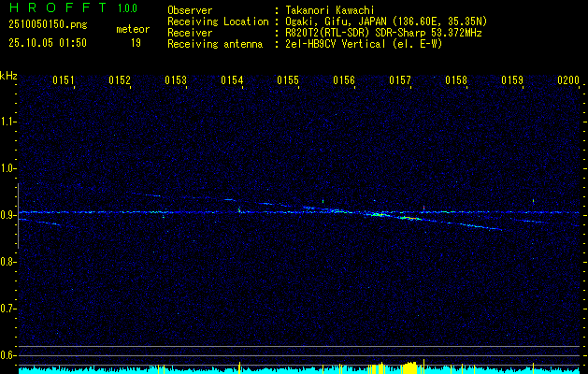Click the 0.6 kHz axis label
The image size is (588, 374).
pyautogui.click(x=7, y=355)
